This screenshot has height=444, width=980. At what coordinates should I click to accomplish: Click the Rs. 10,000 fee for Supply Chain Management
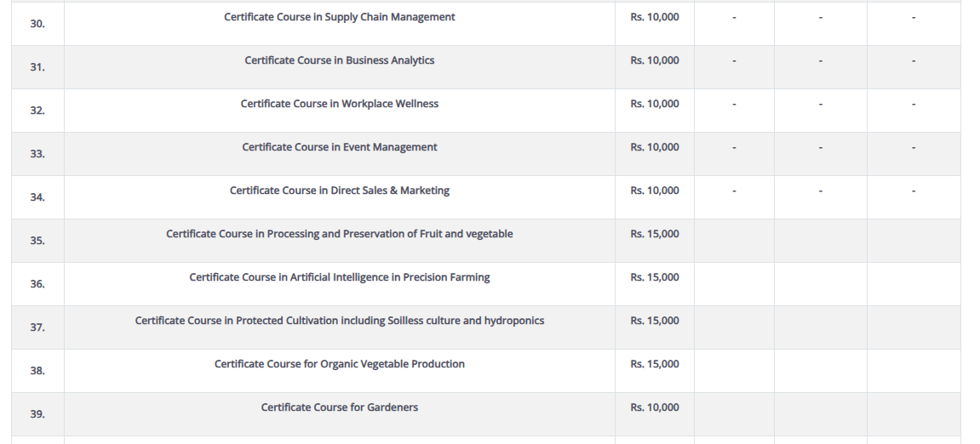654,17
